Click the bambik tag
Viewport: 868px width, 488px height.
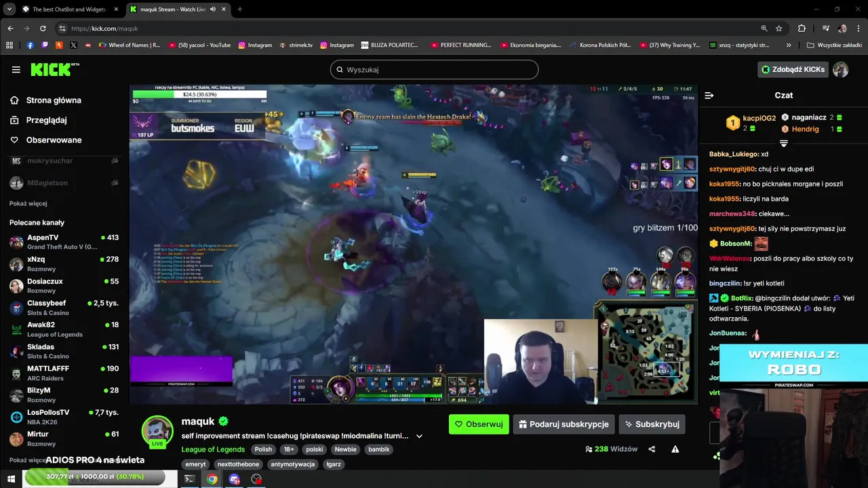pos(378,449)
